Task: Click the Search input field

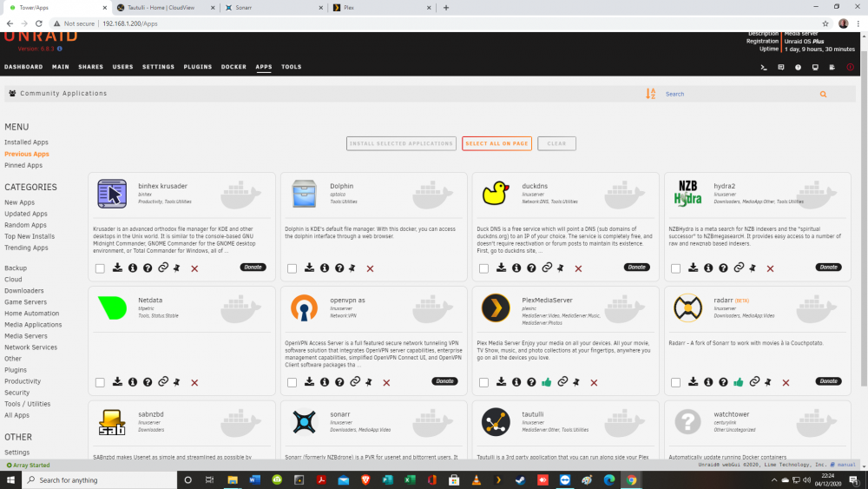Action: (739, 94)
